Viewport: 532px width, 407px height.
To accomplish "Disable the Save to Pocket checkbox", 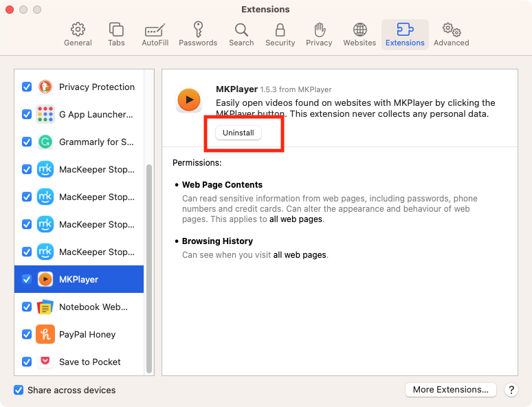I will (x=27, y=362).
